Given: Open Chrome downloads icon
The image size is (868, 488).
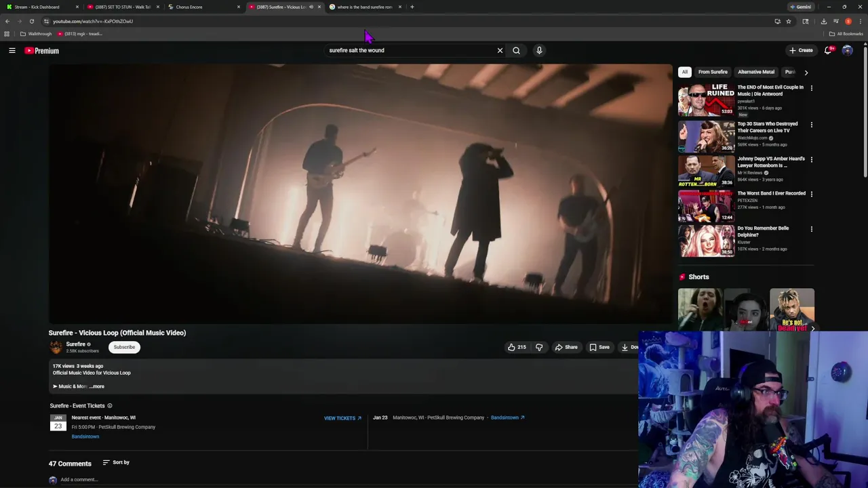Looking at the screenshot, I should [823, 21].
